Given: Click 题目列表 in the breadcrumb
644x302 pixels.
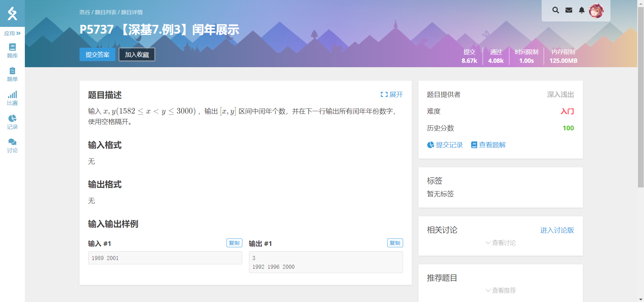Looking at the screenshot, I should (105, 12).
